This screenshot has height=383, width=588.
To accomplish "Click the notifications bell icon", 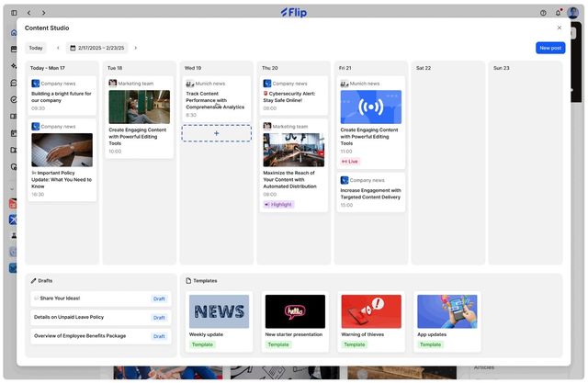I will [x=558, y=13].
